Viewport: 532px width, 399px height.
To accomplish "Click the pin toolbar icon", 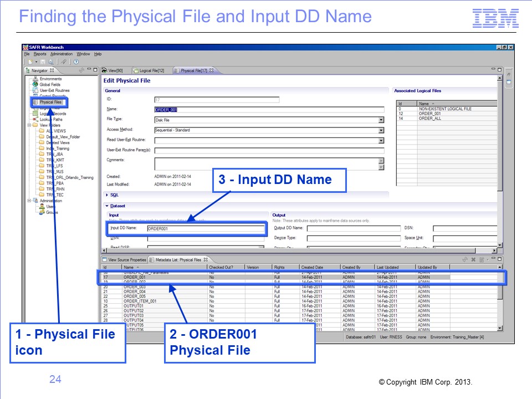I will pos(63,62).
